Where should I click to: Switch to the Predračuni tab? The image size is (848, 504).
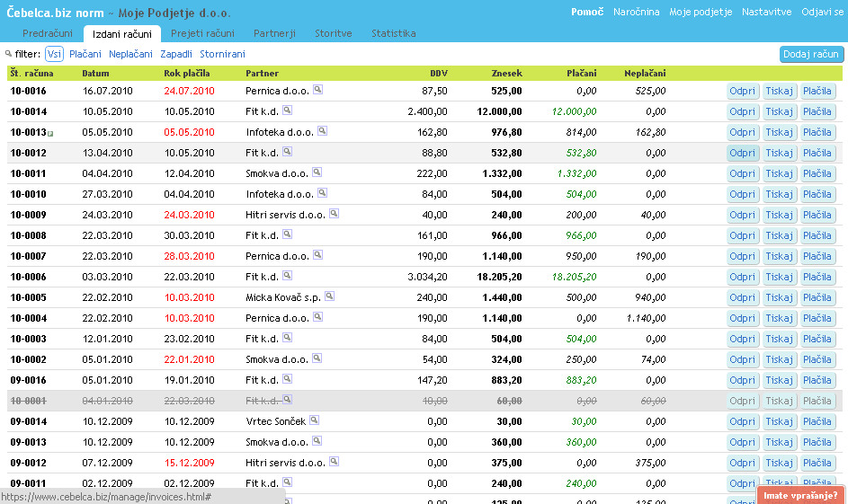(47, 33)
